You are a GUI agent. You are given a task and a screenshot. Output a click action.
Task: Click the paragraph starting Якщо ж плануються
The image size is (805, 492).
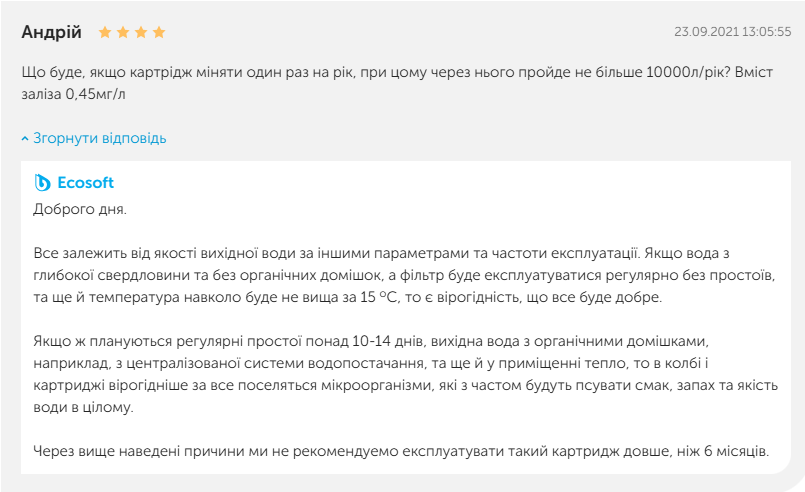pos(406,374)
